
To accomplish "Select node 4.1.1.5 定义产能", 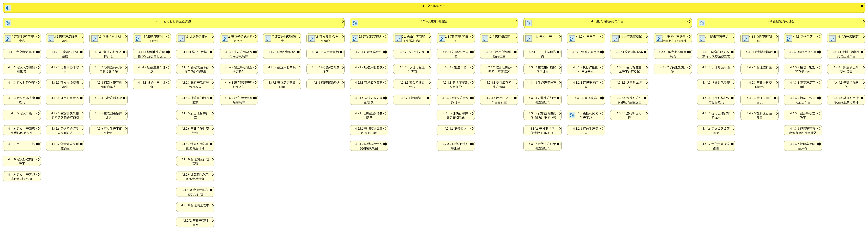I will click(22, 115).
